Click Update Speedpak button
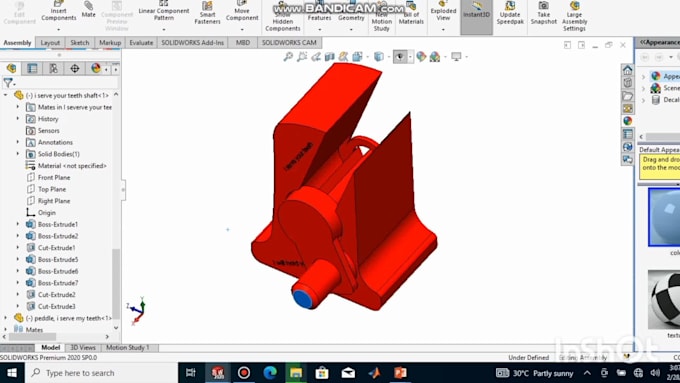The height and width of the screenshot is (383, 680). click(510, 13)
